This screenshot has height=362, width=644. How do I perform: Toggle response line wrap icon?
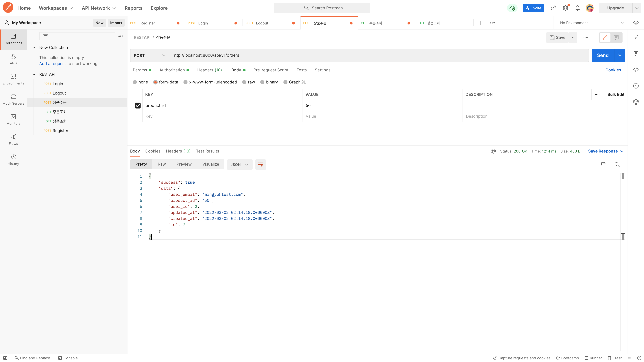(260, 164)
